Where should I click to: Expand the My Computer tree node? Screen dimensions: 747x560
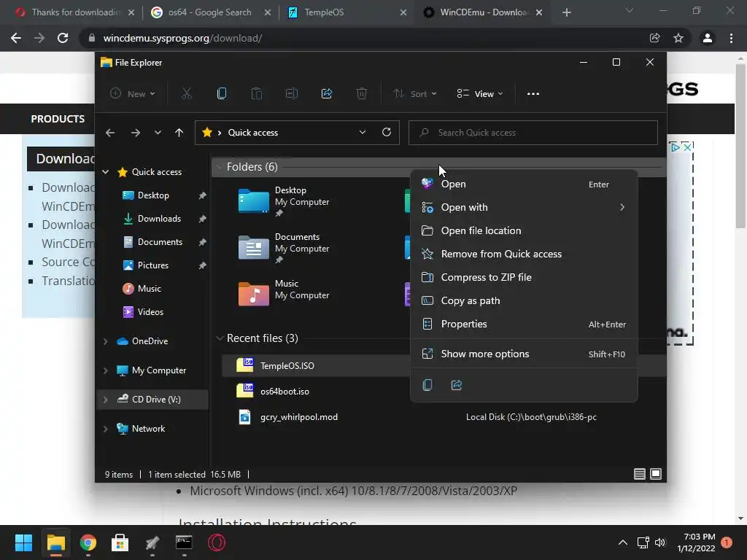(x=106, y=370)
